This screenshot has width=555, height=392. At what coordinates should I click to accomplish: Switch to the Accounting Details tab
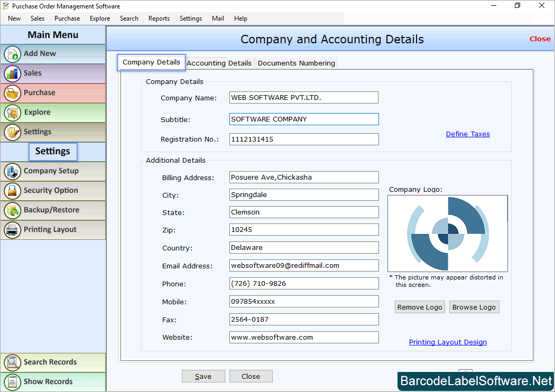219,62
